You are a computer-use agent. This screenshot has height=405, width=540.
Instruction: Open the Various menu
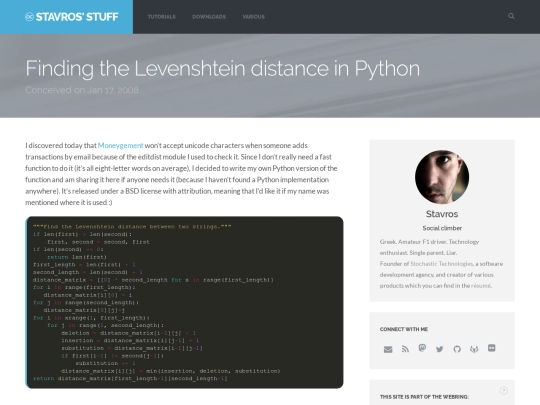coord(253,17)
